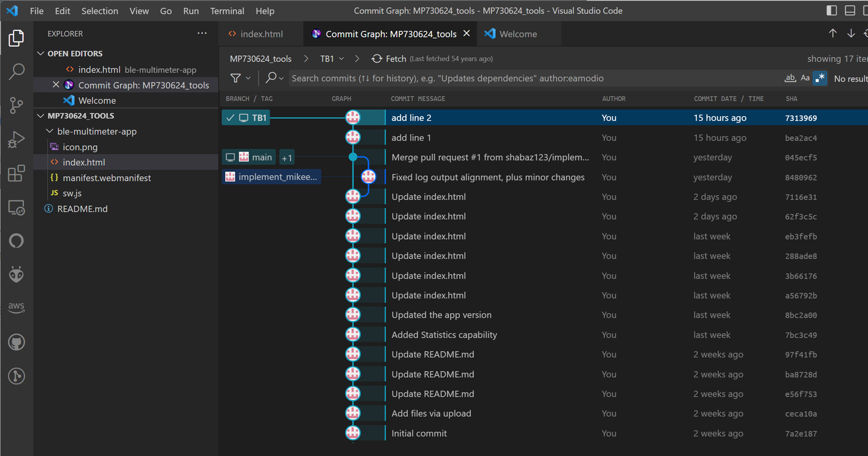Click the merge node for 'Merge pull request #1'
Screen dimensions: 868x456
coord(353,157)
